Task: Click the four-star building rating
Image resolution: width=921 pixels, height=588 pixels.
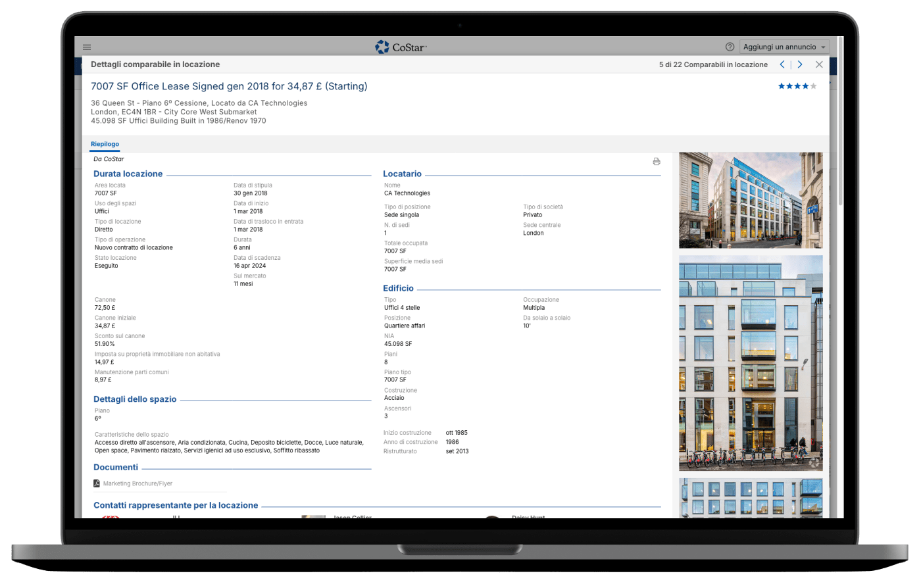Action: click(x=797, y=86)
